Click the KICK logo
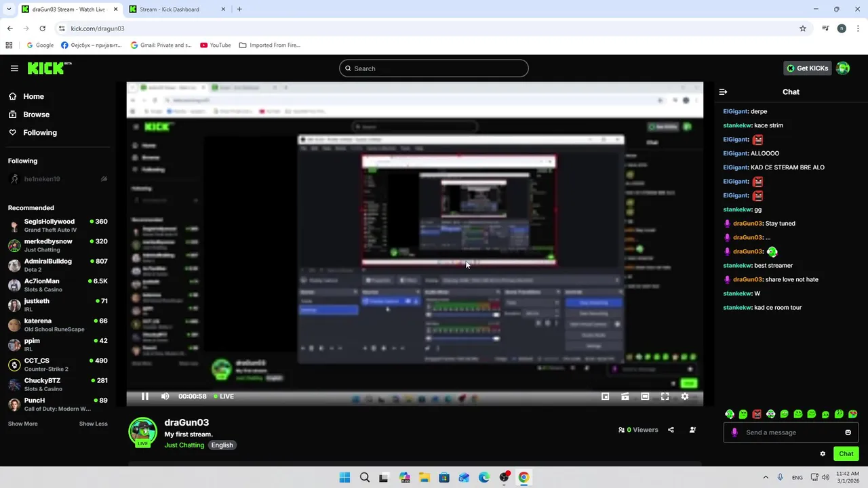 pos(50,68)
